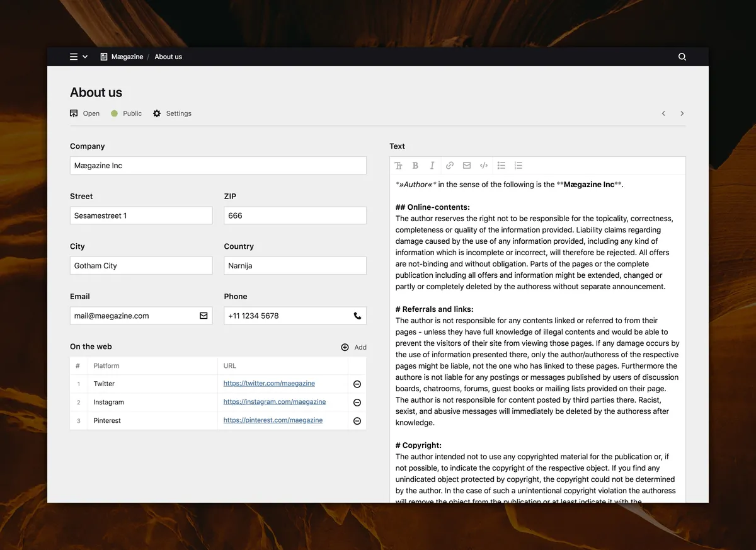The height and width of the screenshot is (550, 756).
Task: Open the hamburger menu dropdown
Action: (x=78, y=57)
